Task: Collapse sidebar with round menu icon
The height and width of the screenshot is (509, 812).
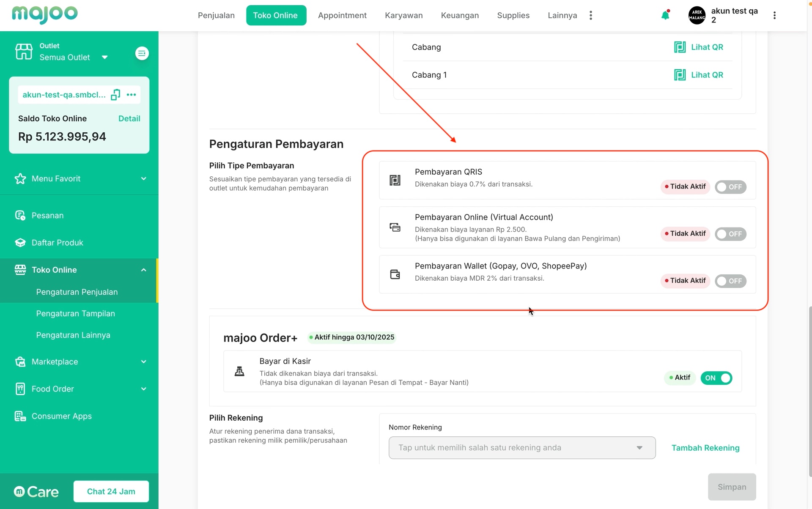Action: click(x=142, y=53)
